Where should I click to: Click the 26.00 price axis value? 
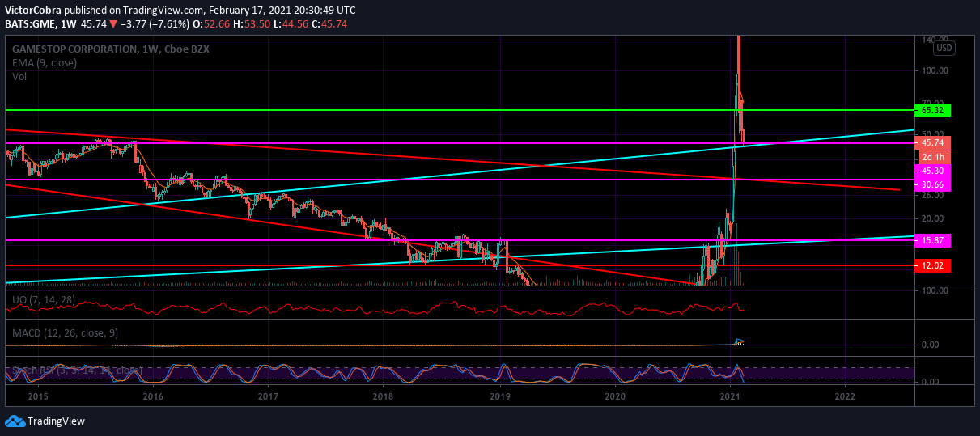pyautogui.click(x=933, y=195)
